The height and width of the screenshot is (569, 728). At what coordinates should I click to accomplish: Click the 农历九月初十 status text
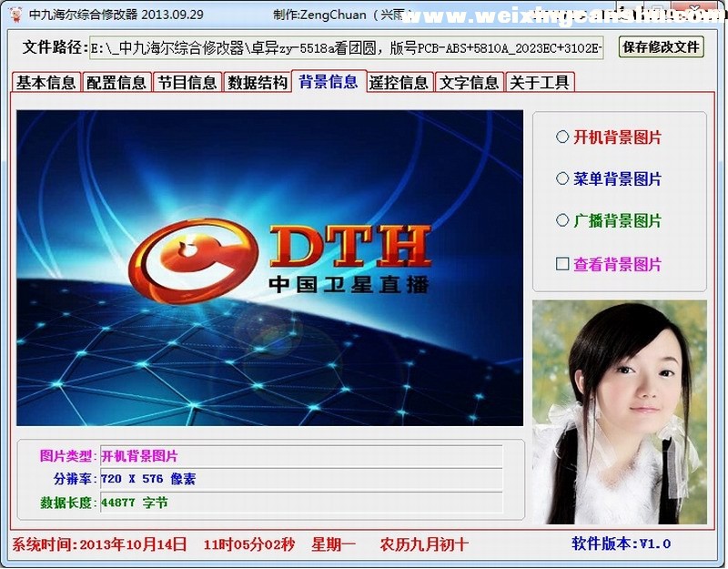424,544
